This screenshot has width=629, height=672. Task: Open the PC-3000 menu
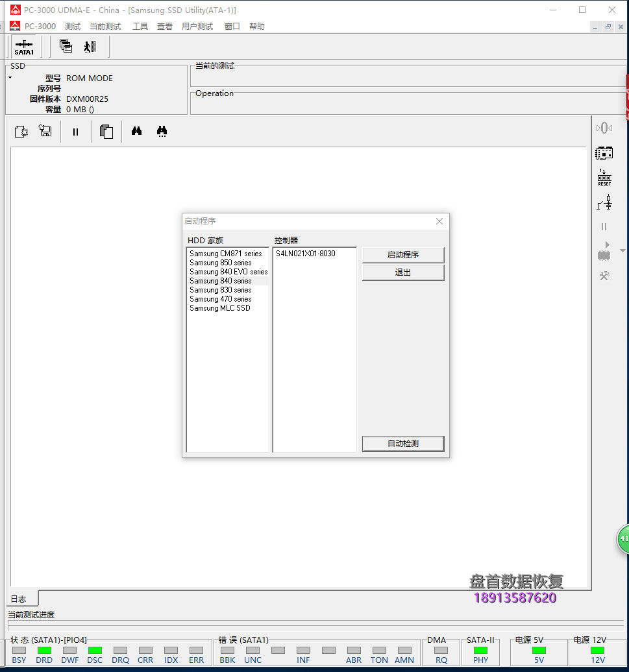(x=40, y=26)
